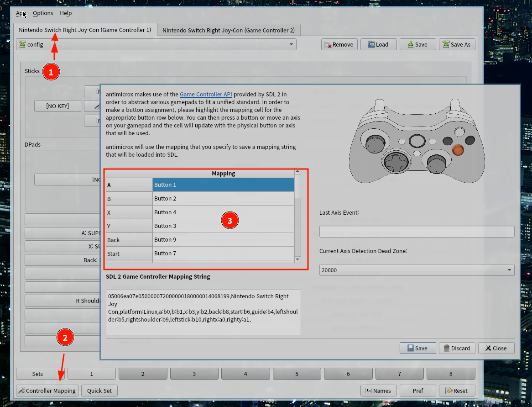Open the Help menu
This screenshot has width=532, height=407.
66,13
